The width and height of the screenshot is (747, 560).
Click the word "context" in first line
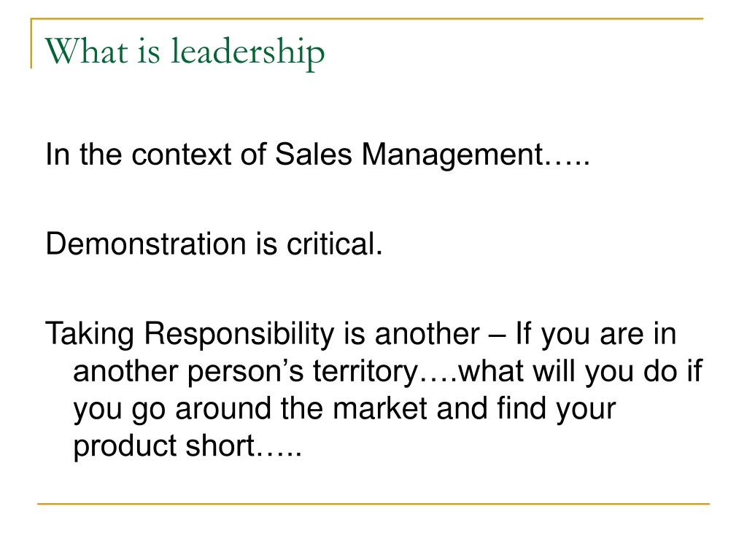pos(182,155)
